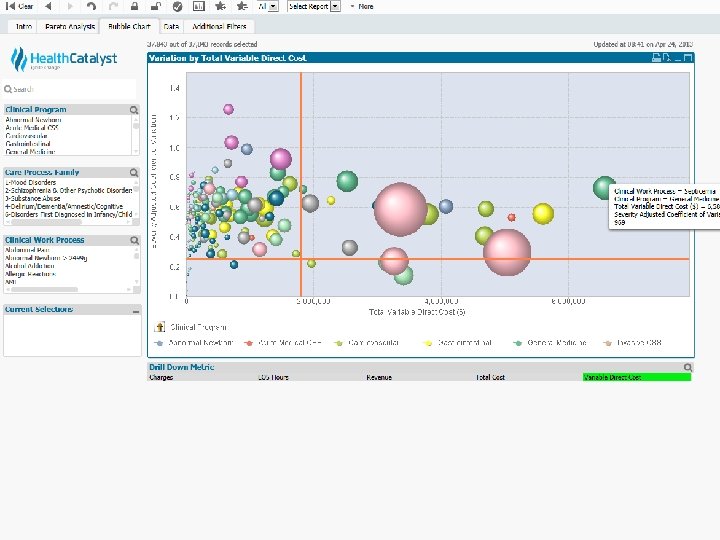Minimize the Current Selections box

pyautogui.click(x=136, y=310)
